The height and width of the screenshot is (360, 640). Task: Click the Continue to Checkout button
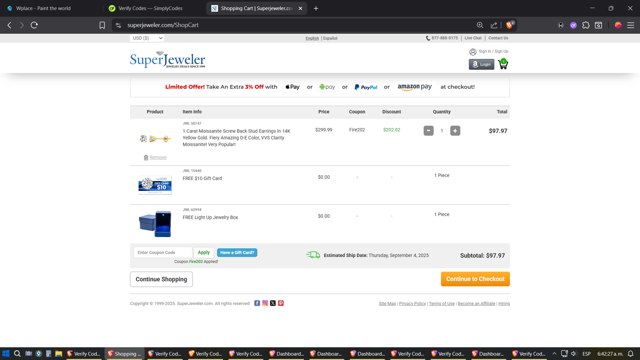pyautogui.click(x=475, y=279)
